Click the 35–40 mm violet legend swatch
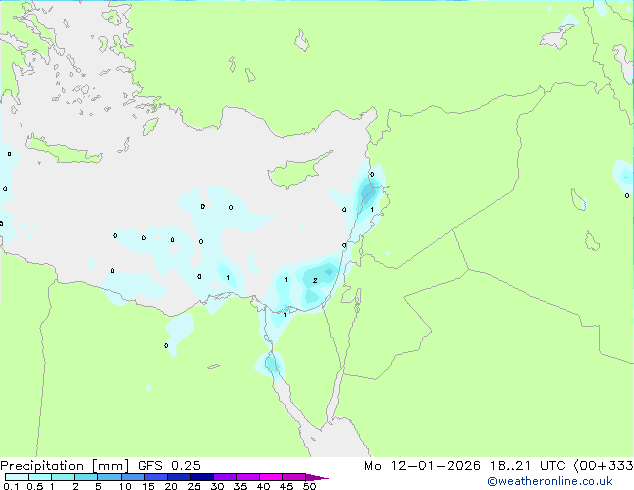634x490 pixels. [247, 477]
